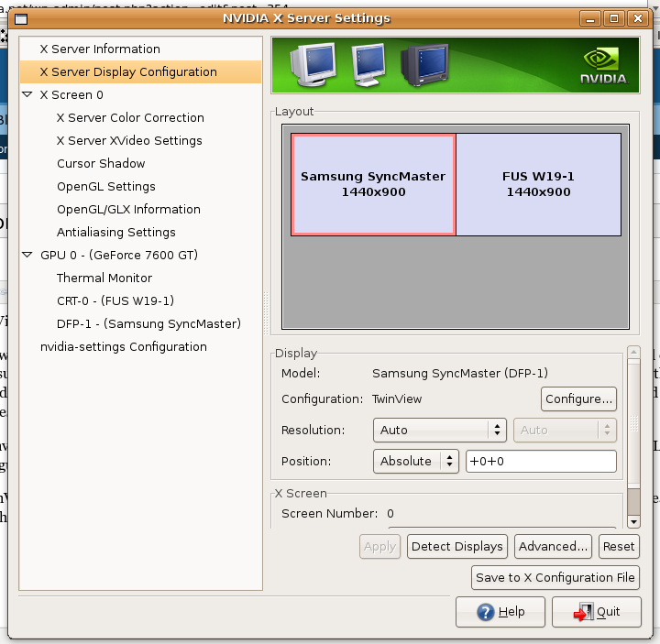Click Detect Displays button
Screen dimensions: 660x644
coord(457,546)
